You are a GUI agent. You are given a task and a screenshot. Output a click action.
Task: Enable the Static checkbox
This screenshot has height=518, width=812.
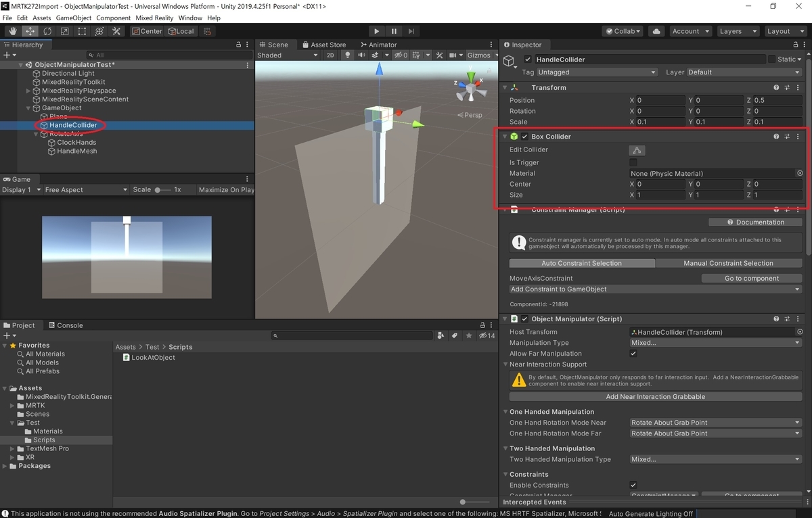771,60
